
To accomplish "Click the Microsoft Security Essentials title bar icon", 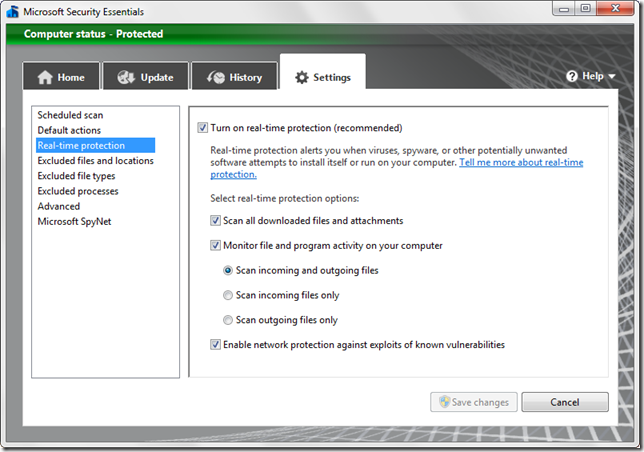I will click(12, 11).
